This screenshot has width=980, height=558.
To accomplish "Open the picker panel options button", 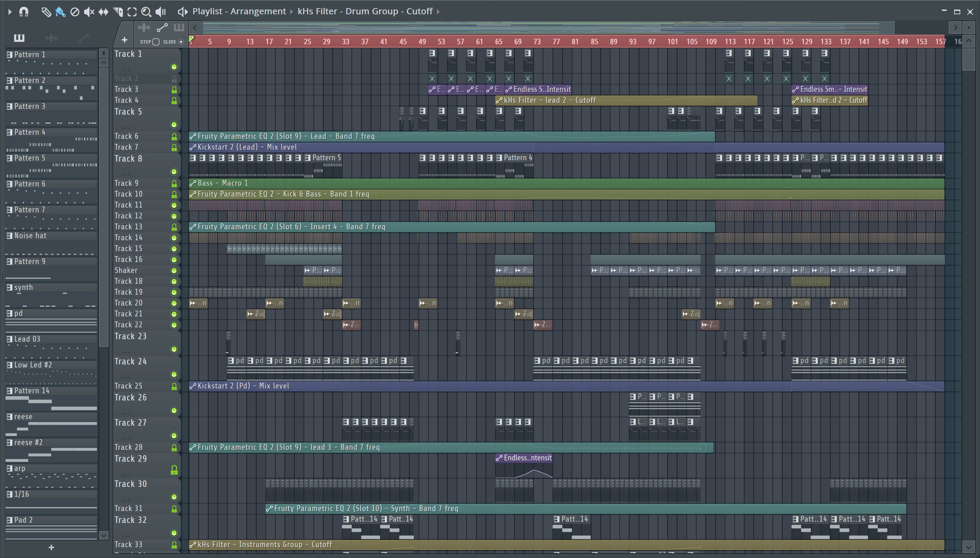I will click(103, 53).
